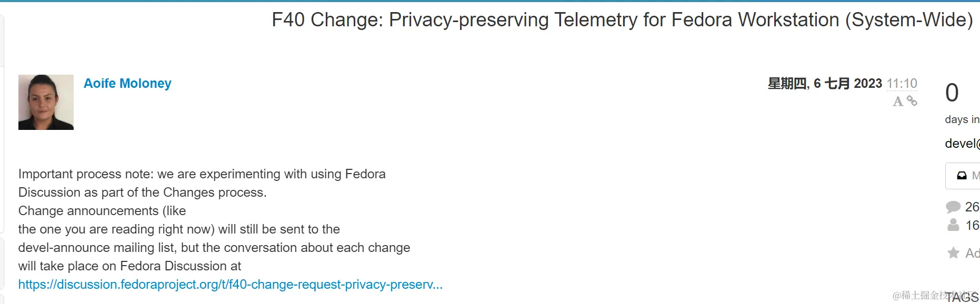Click the permalink chain icon

click(x=912, y=101)
